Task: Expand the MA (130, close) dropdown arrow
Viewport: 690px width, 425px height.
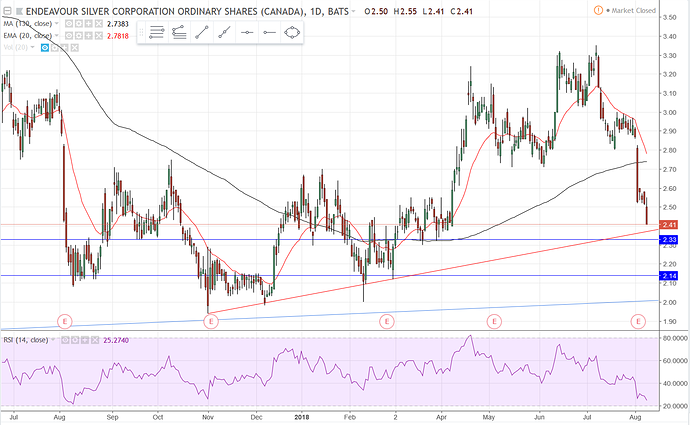Action: coord(57,24)
